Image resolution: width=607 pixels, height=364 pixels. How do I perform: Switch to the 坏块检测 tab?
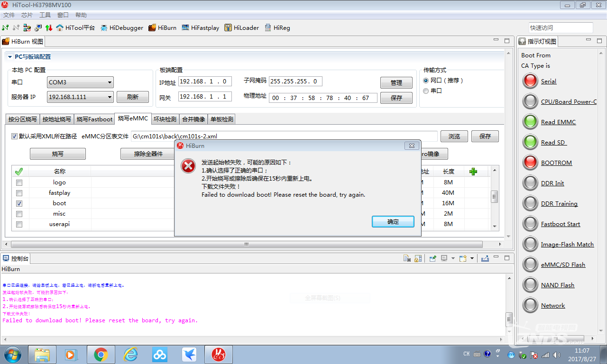coord(165,119)
